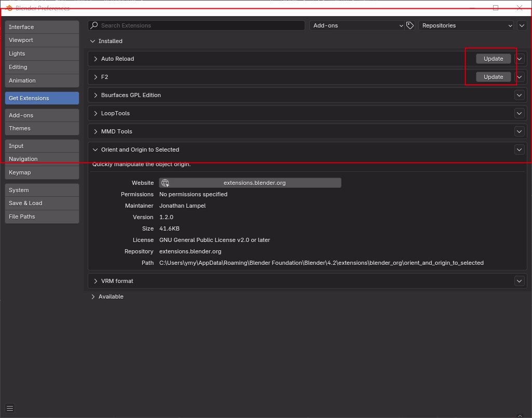This screenshot has width=532, height=418.
Task: Click the scroll-up arrow at bottom right
Action: tap(520, 415)
